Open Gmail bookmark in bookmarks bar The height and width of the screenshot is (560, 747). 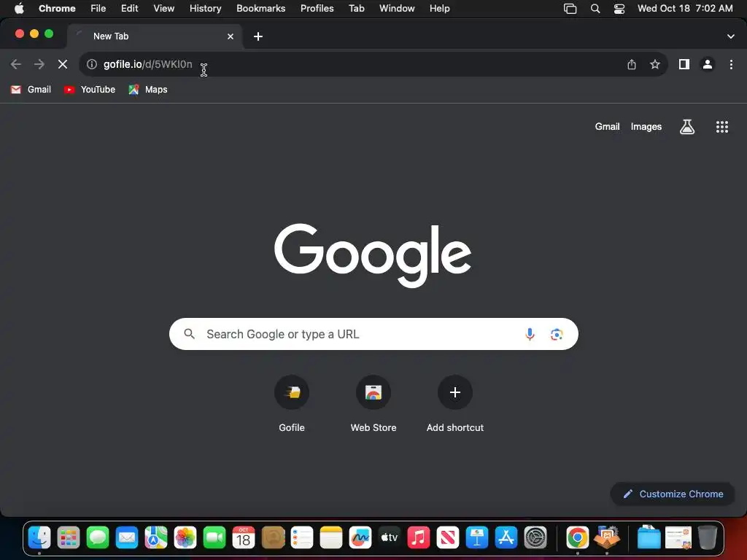31,90
